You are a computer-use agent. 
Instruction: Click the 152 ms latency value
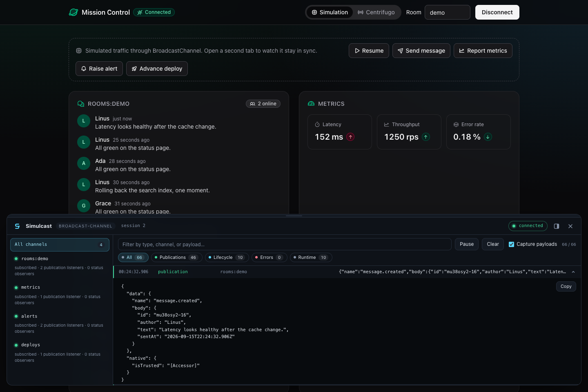coord(329,137)
